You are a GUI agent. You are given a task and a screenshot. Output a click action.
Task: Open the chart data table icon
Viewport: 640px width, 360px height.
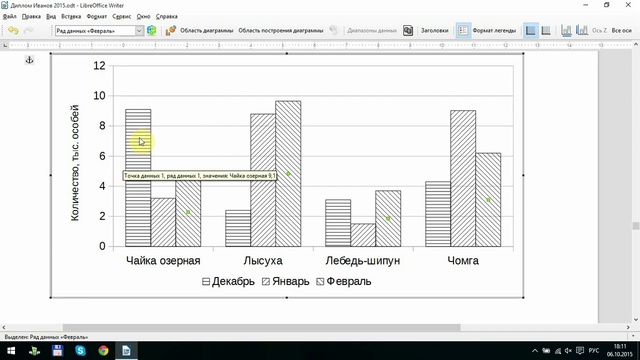[408, 30]
